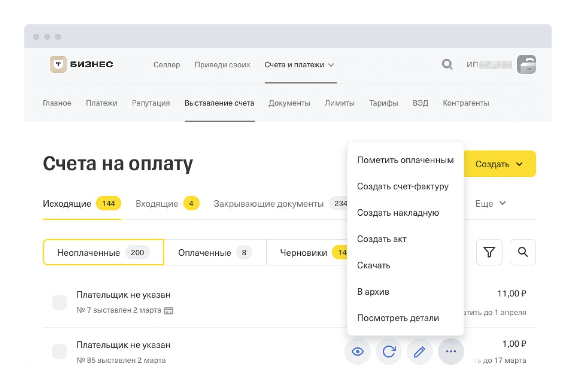576x392 pixels.
Task: Edit invoice №85 with pencil icon
Action: [420, 351]
